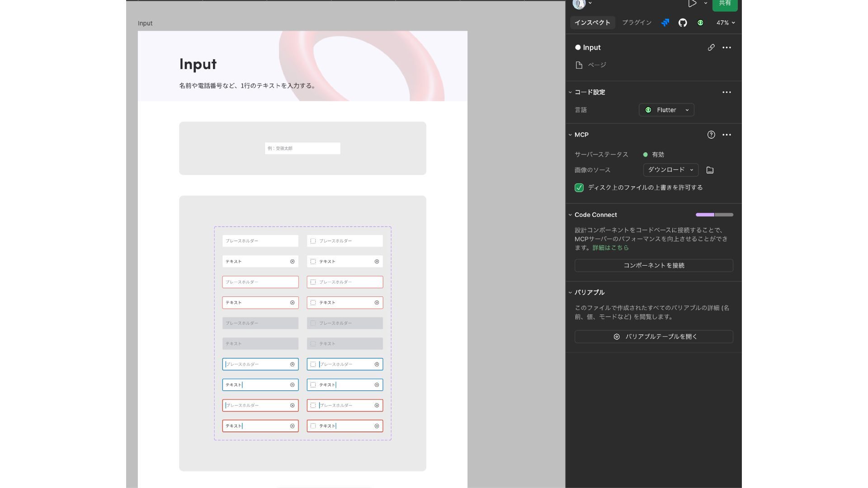Uncheck ディスク上のファイルの上書きを許可する checkbox
Screen dimensions: 868x488
click(x=579, y=188)
